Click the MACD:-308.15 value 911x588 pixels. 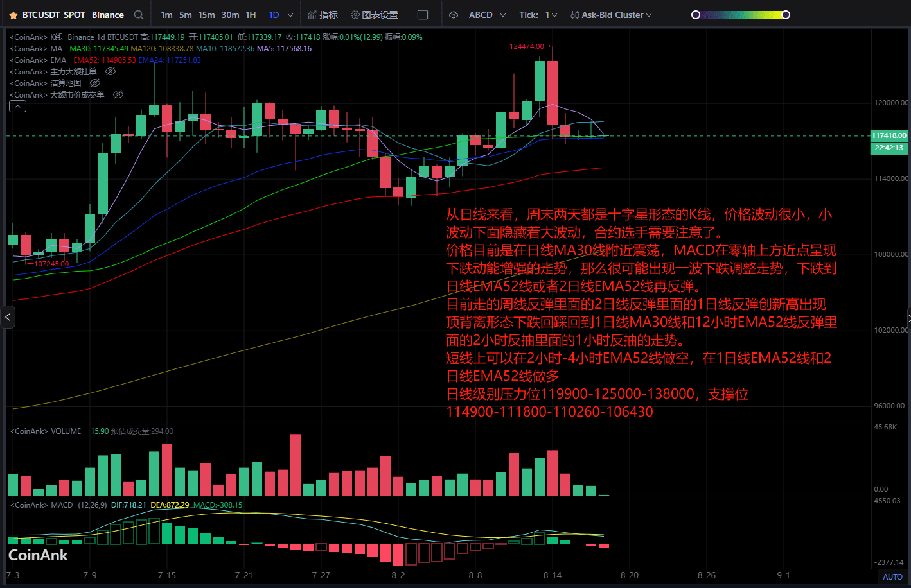218,505
